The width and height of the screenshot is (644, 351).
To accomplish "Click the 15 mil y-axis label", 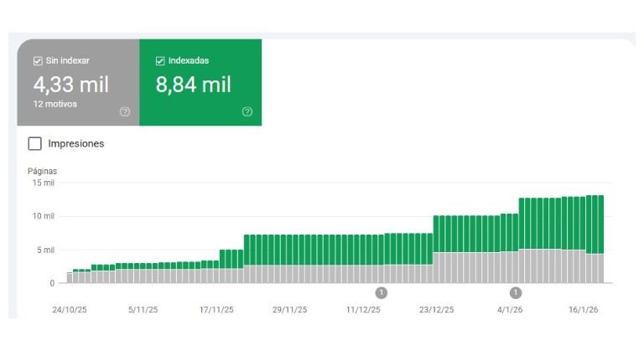I will 43,183.
